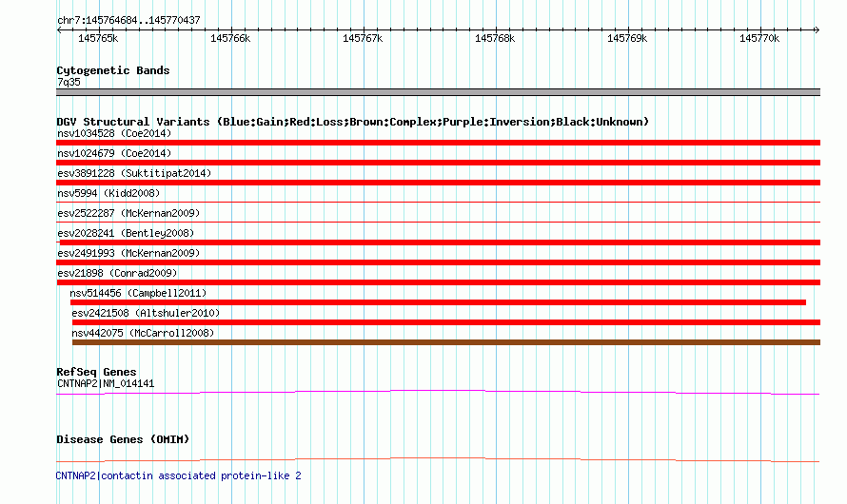Open variant esv2522287 (McKernan2009) label
847x504 pixels.
coord(128,213)
